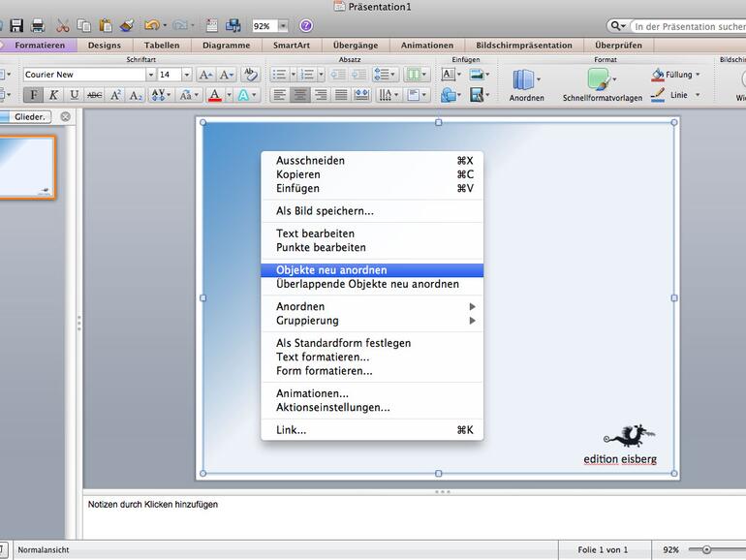The height and width of the screenshot is (560, 746).
Task: Select Objekte neu anordnen in the context menu
Action: coord(372,270)
